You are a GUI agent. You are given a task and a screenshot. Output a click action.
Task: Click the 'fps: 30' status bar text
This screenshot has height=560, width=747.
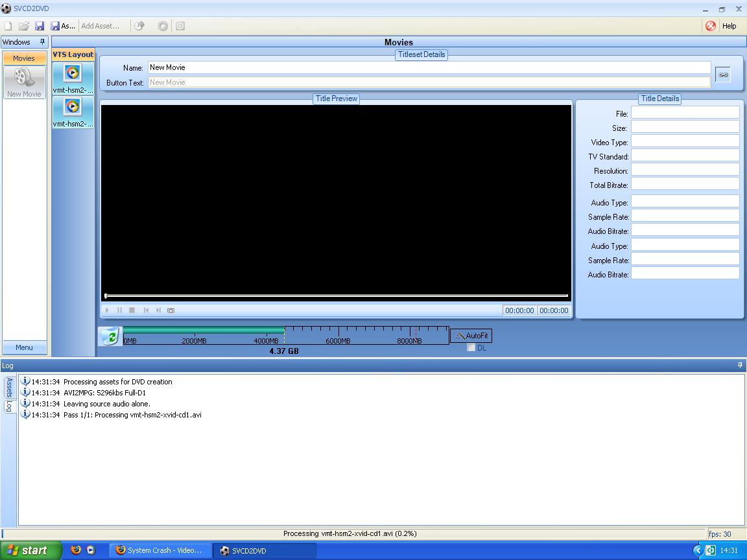[720, 534]
